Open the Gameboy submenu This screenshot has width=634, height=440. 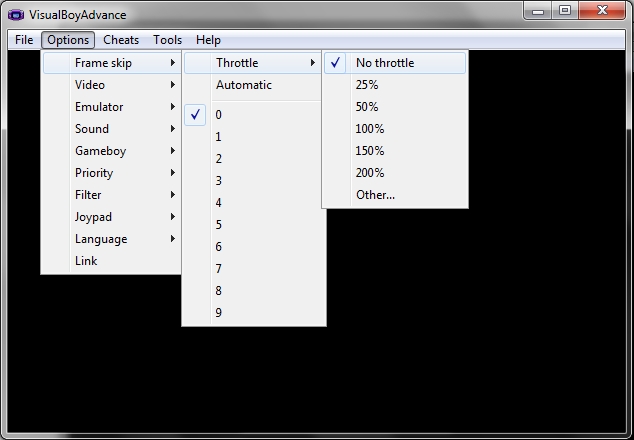pos(100,151)
